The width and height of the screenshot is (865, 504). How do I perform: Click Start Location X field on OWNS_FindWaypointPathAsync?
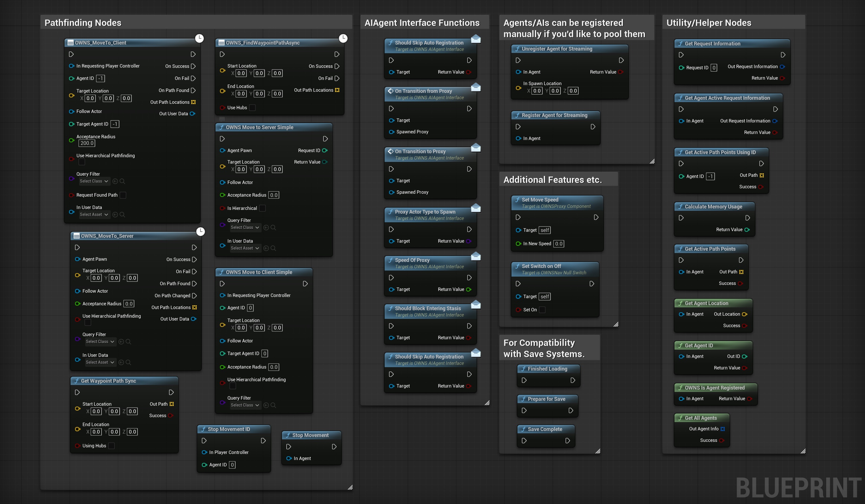(241, 73)
